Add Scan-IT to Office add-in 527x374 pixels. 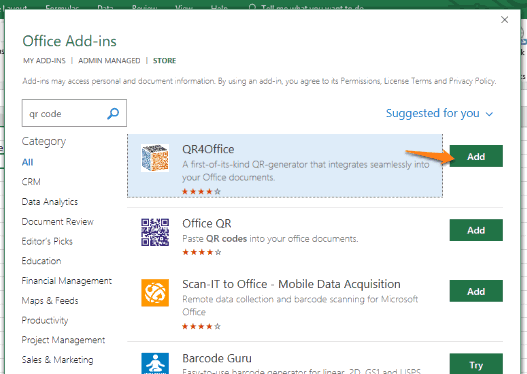pyautogui.click(x=476, y=291)
